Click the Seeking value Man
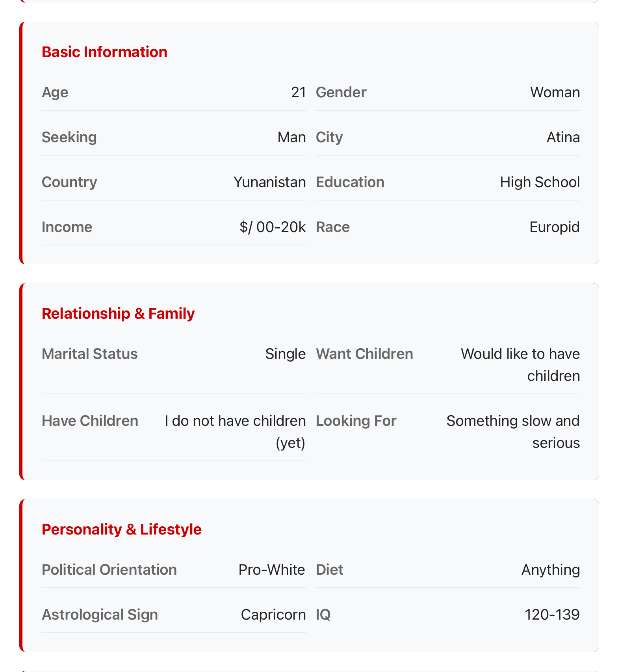 pos(291,137)
